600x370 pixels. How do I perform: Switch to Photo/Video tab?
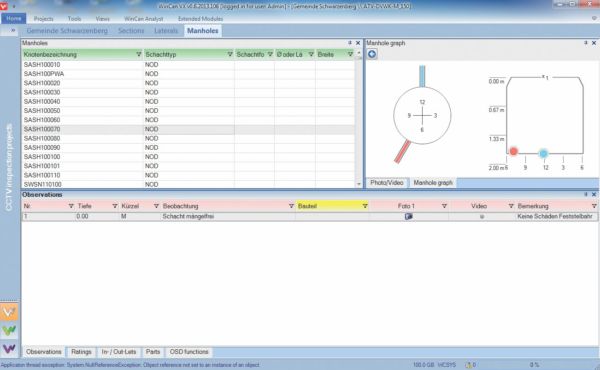click(x=387, y=183)
